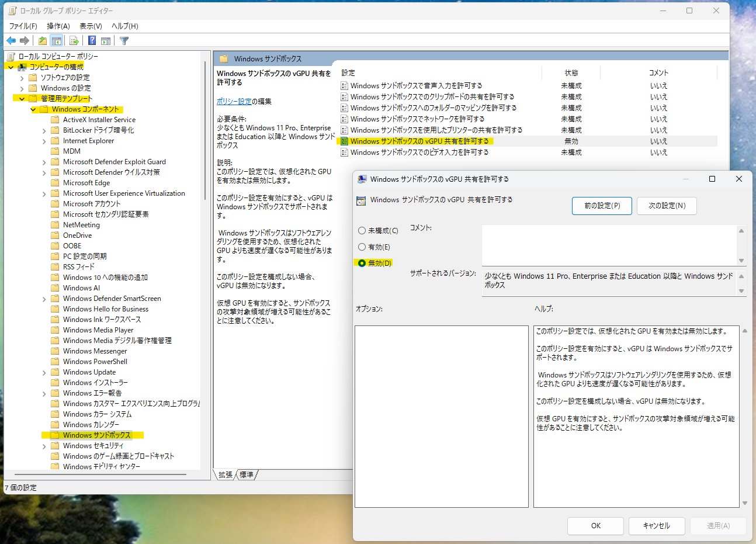Expand the BitLocker ドライブ暗号化 node
Image resolution: width=756 pixels, height=544 pixels.
click(x=44, y=130)
